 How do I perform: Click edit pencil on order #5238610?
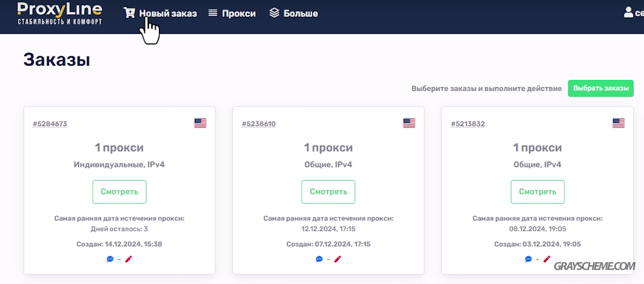[x=337, y=259]
